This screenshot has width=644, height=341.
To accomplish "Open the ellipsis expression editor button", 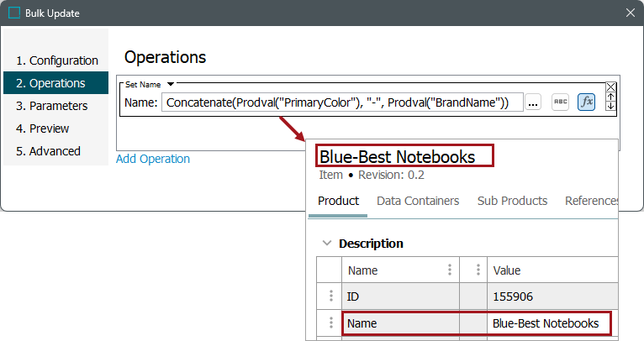I will point(533,102).
